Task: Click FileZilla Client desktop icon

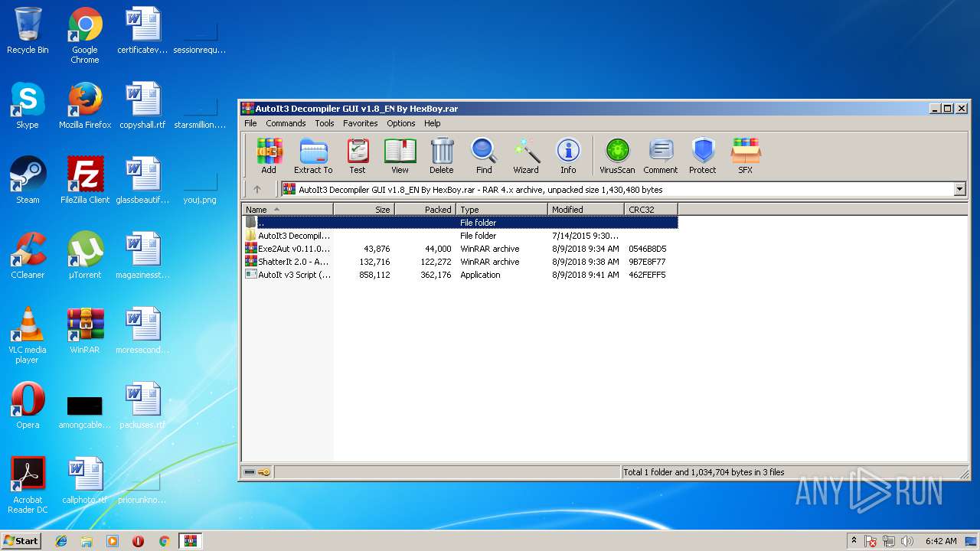Action: [x=85, y=181]
